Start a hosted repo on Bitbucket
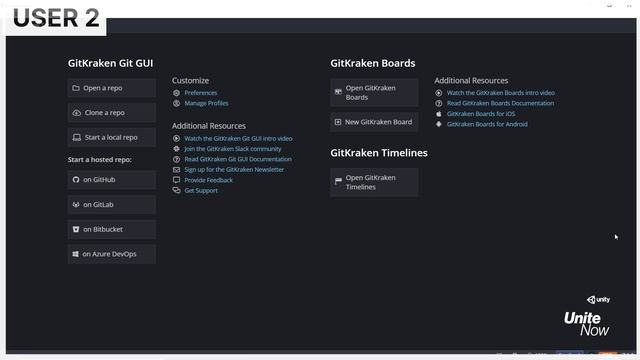 point(111,229)
